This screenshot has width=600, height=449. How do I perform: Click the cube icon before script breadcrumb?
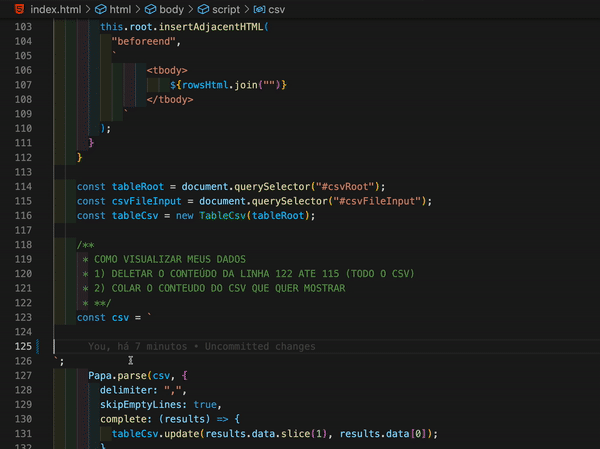pyautogui.click(x=203, y=9)
